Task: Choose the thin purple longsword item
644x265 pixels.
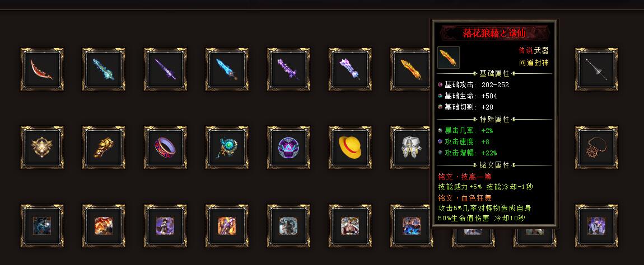Action: (x=165, y=69)
